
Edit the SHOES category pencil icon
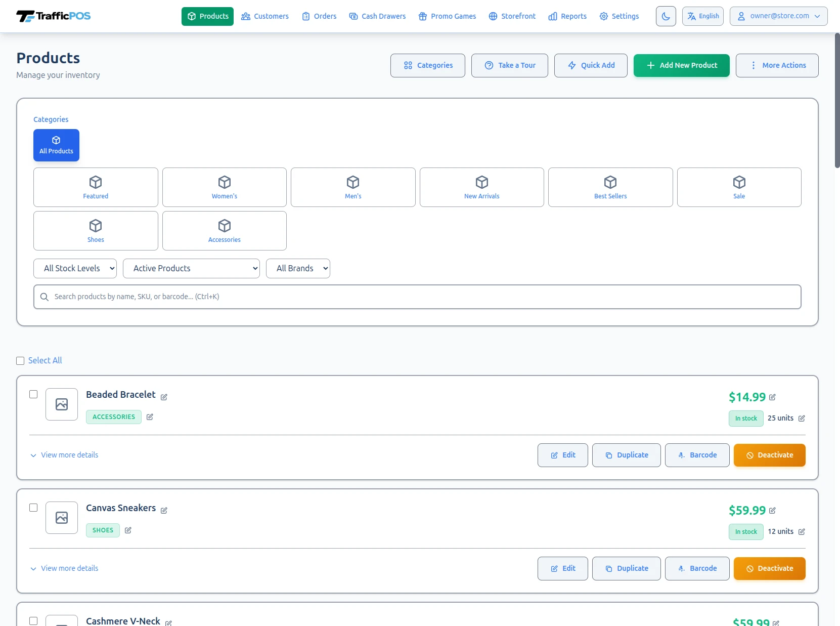[128, 530]
